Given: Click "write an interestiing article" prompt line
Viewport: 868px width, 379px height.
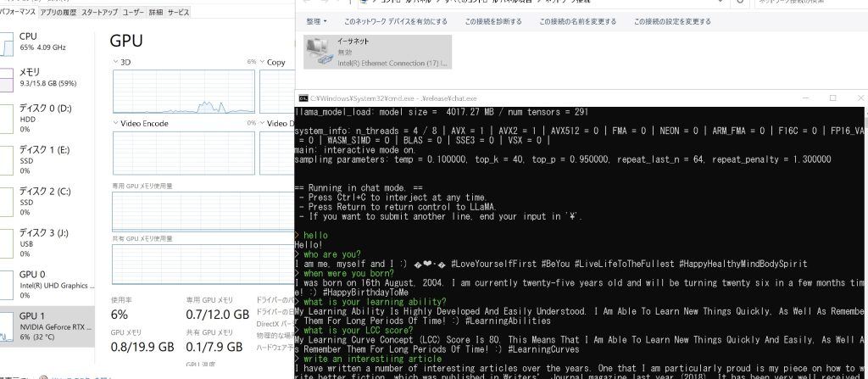Looking at the screenshot, I should [368, 359].
